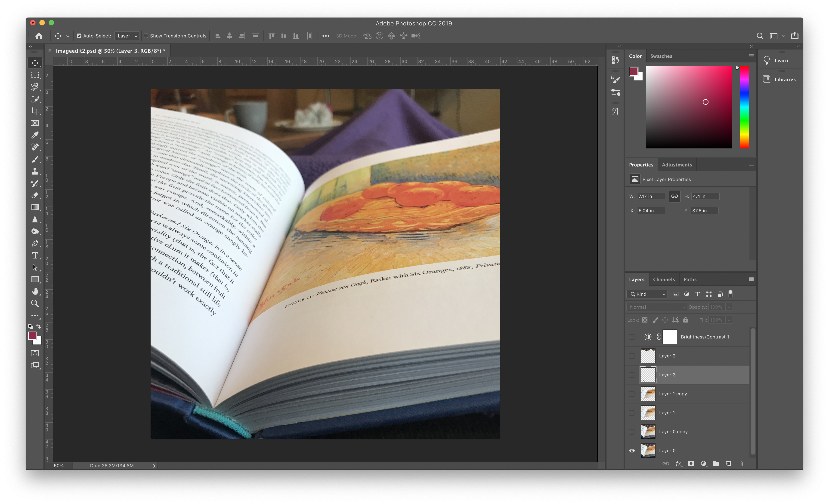The height and width of the screenshot is (504, 829).
Task: Hide Layer 0 with its eye icon
Action: [x=632, y=451]
